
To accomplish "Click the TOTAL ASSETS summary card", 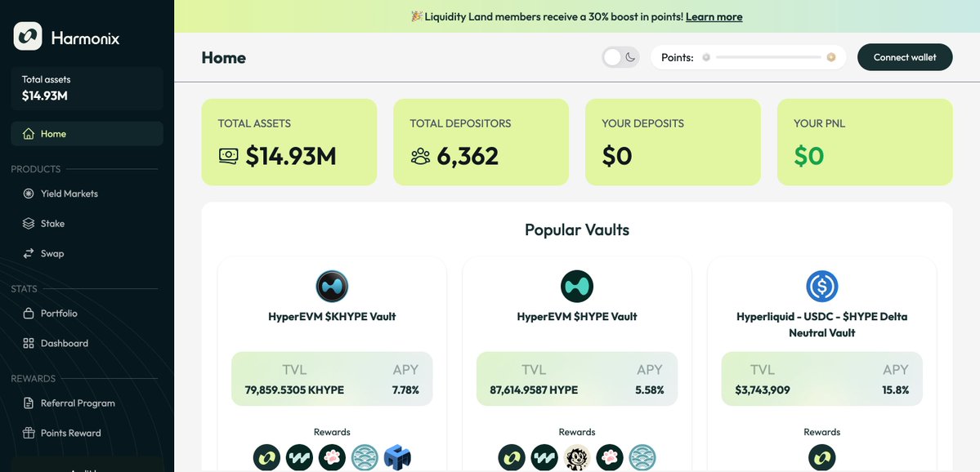I will [x=289, y=142].
